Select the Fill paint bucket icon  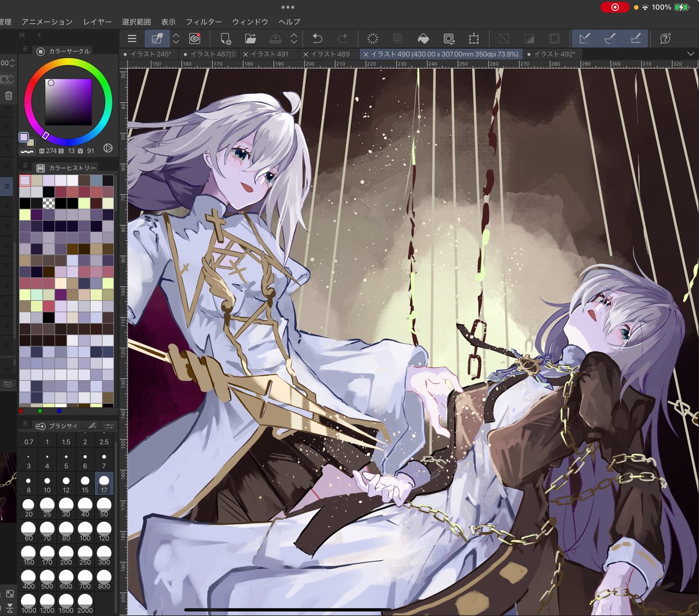click(x=423, y=39)
